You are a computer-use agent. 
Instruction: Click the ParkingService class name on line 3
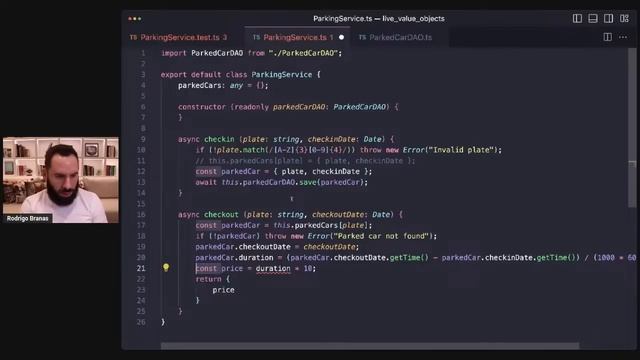coord(282,75)
